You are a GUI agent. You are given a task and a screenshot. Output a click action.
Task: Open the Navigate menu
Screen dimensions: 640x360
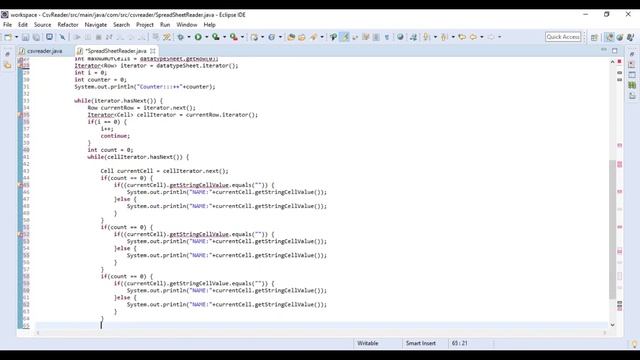coord(96,25)
